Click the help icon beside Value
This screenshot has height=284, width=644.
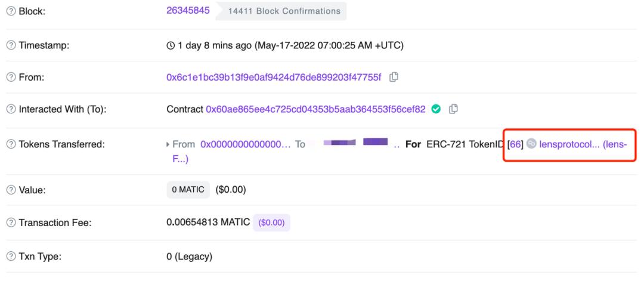click(x=11, y=190)
